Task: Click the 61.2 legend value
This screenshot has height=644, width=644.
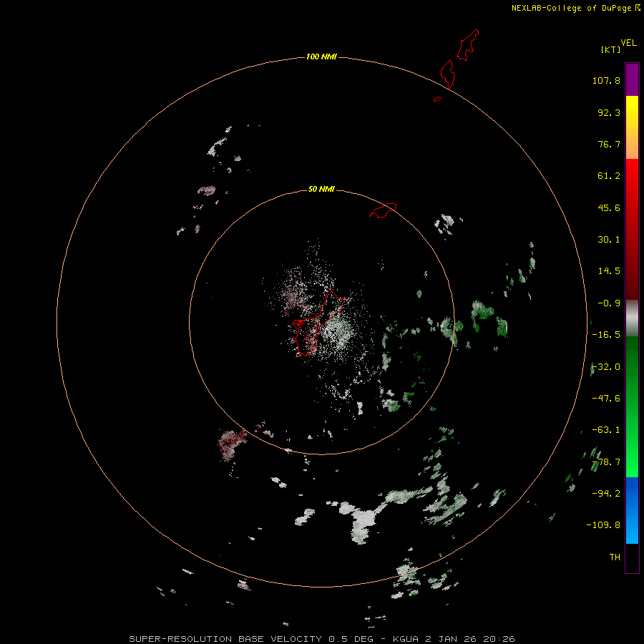Action: coord(609,176)
